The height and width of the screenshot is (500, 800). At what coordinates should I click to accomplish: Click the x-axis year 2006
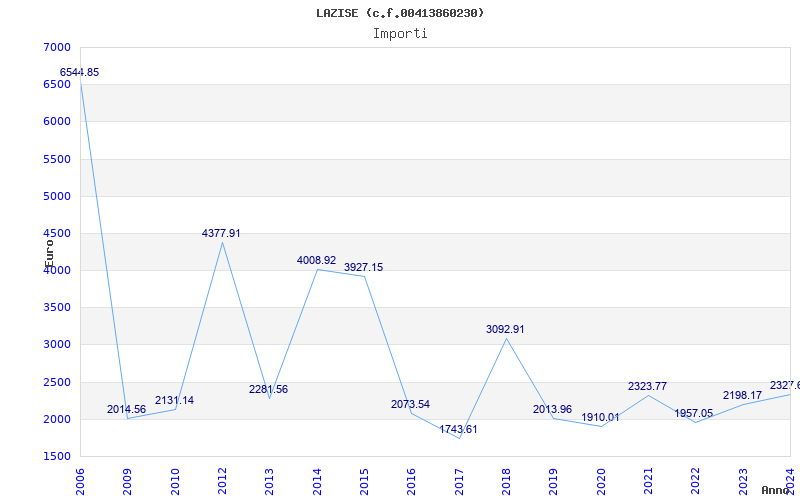pos(80,482)
